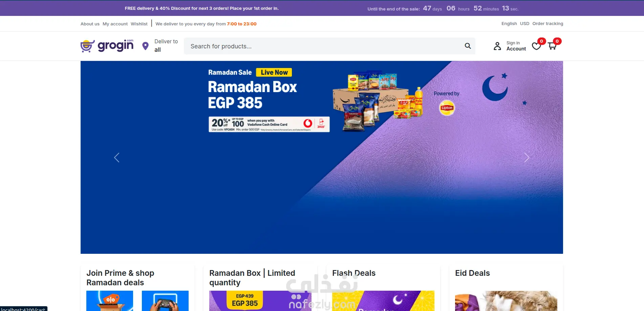Go to next carousel slide
The width and height of the screenshot is (644, 311).
point(527,157)
